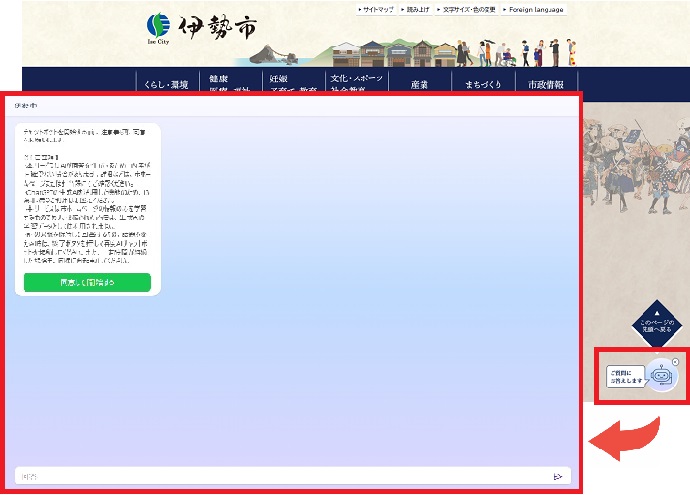This screenshot has width=690, height=495.
Task: Open 文字サイズ・色の変更 settings
Action: [466, 10]
